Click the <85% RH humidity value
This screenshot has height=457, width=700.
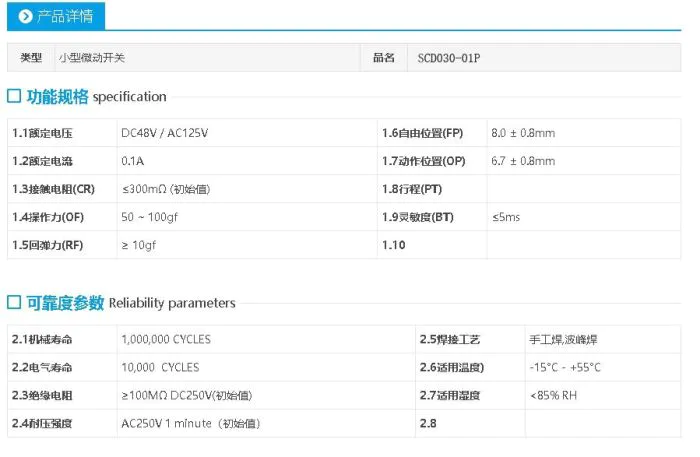pyautogui.click(x=552, y=395)
